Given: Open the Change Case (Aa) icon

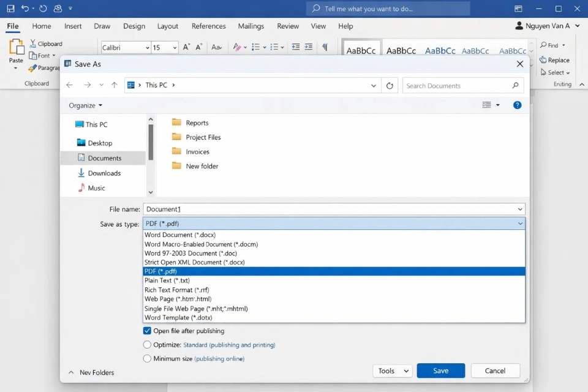Looking at the screenshot, I should (x=216, y=47).
